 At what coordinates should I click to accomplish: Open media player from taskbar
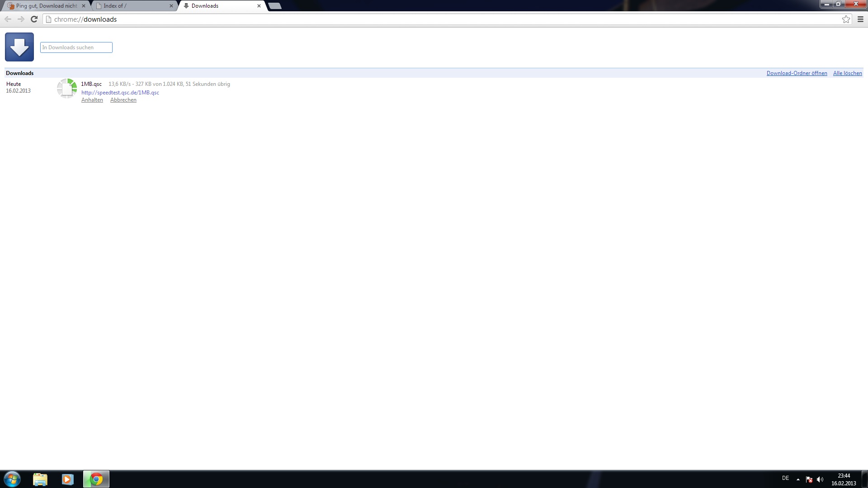point(68,479)
